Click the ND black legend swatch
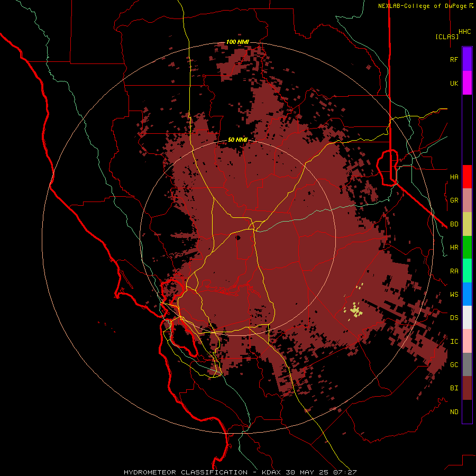This screenshot has height=476, width=476. (x=467, y=411)
